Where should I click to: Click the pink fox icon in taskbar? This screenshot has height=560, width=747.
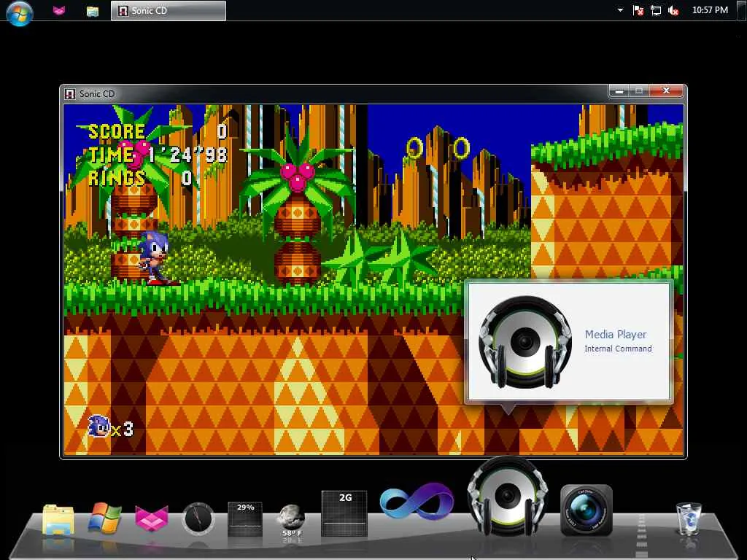coord(59,10)
